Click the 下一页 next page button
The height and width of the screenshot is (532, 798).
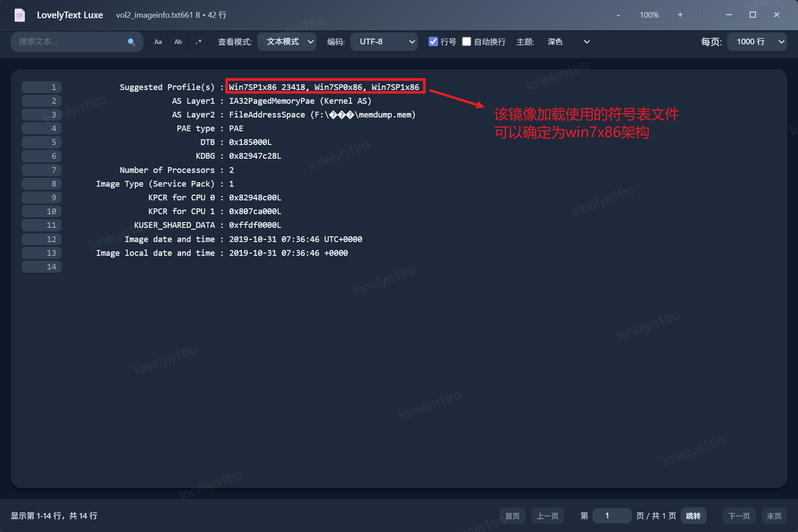click(x=739, y=516)
